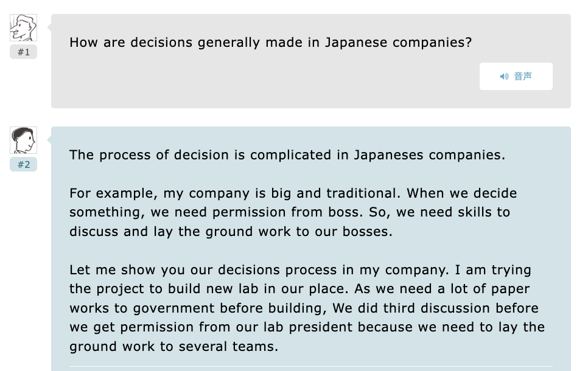Click sentence "The process of decision is complicated"

287,155
